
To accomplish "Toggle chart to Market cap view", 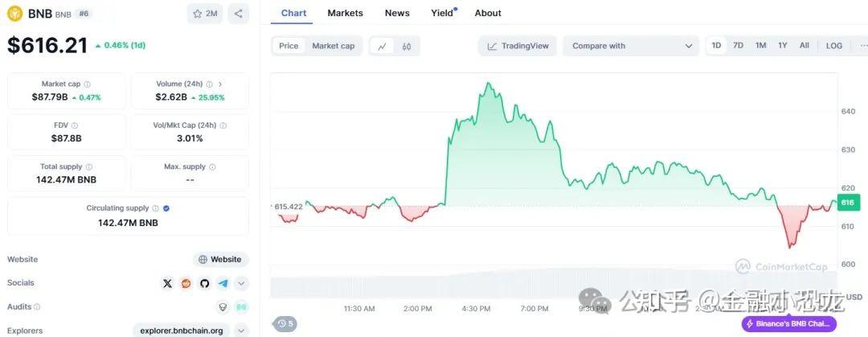I will (x=333, y=46).
